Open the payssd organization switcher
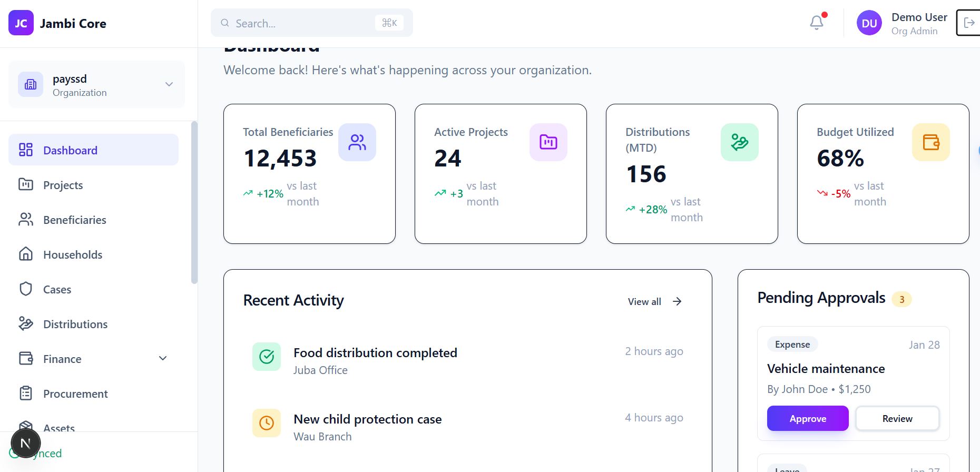The width and height of the screenshot is (980, 472). (x=97, y=85)
